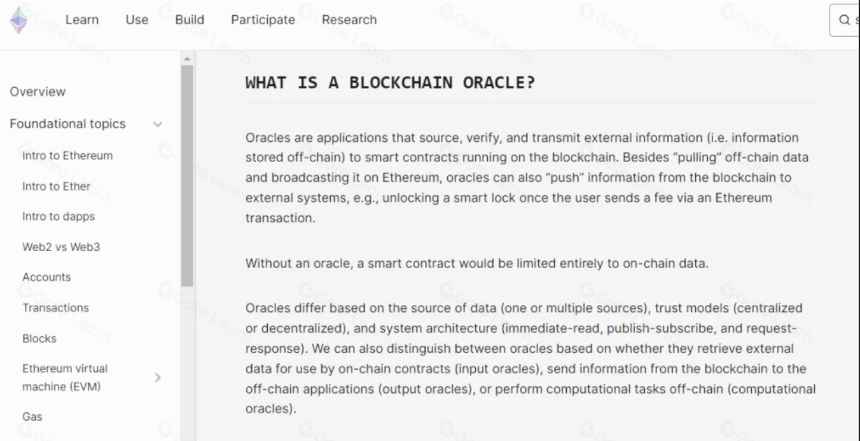Open the Use menu

(x=137, y=20)
